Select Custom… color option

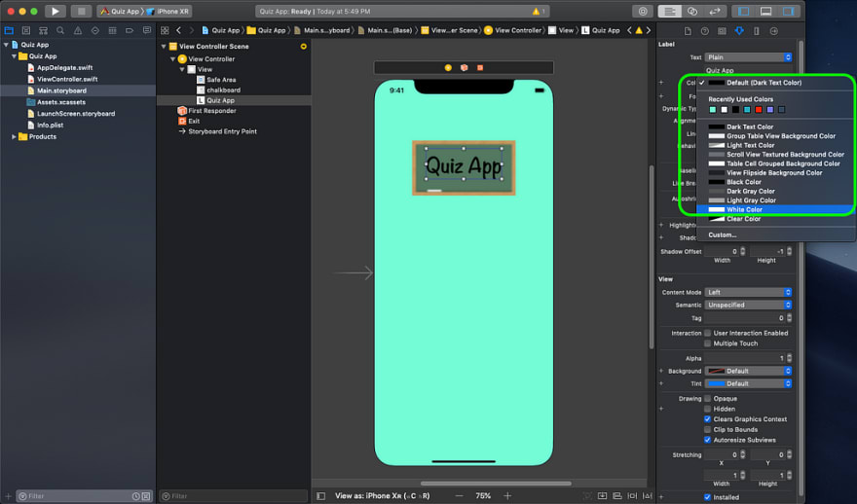(x=722, y=234)
